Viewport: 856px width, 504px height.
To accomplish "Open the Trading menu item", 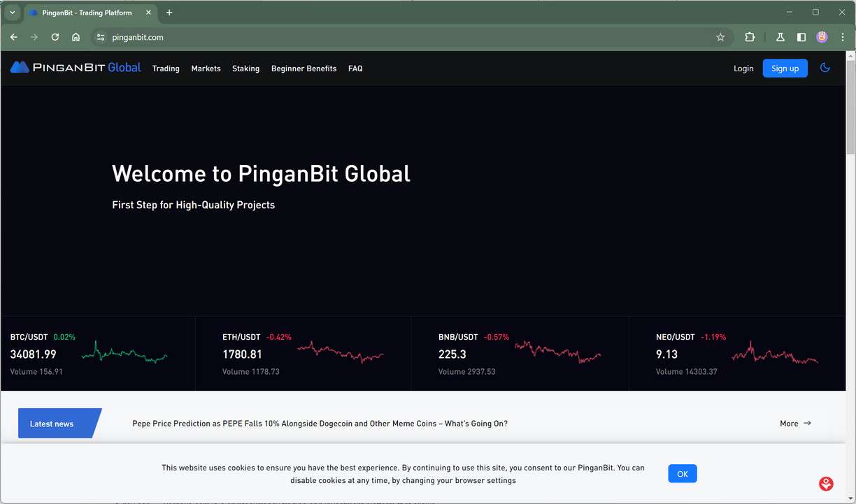I will (166, 69).
